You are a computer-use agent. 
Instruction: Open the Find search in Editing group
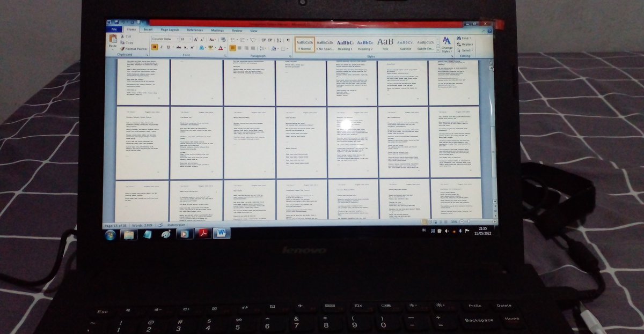click(464, 39)
